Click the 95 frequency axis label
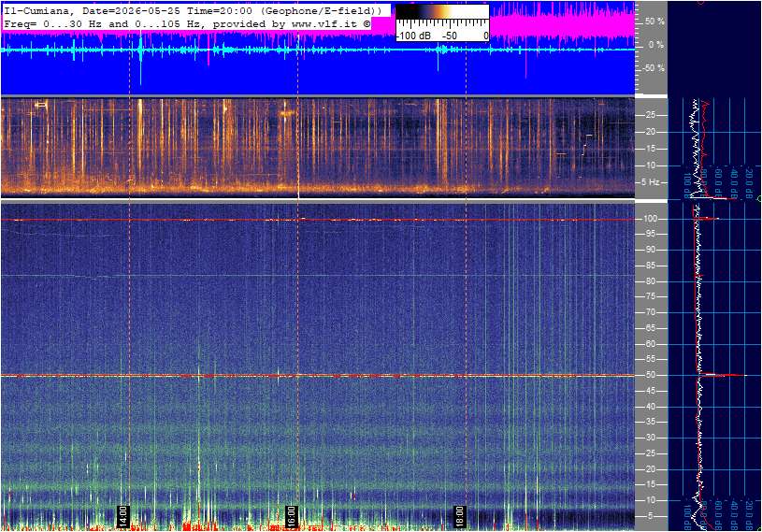The height and width of the screenshot is (532, 762). (650, 234)
